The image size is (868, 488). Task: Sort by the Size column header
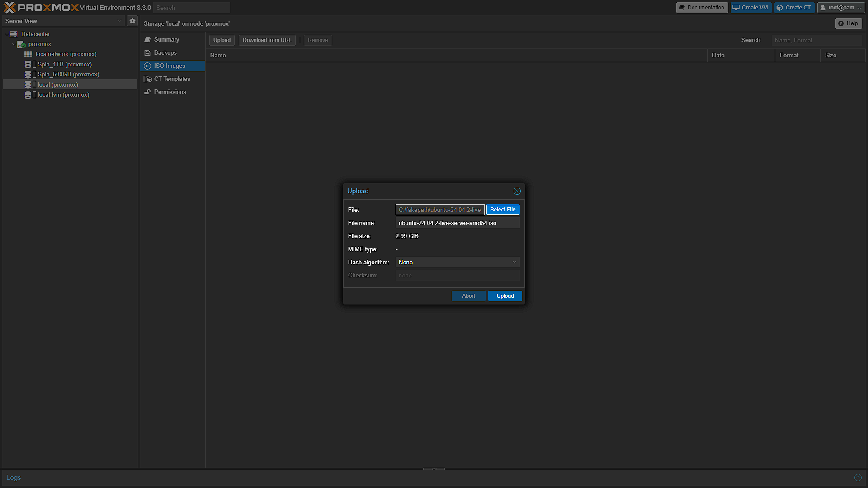843,55
